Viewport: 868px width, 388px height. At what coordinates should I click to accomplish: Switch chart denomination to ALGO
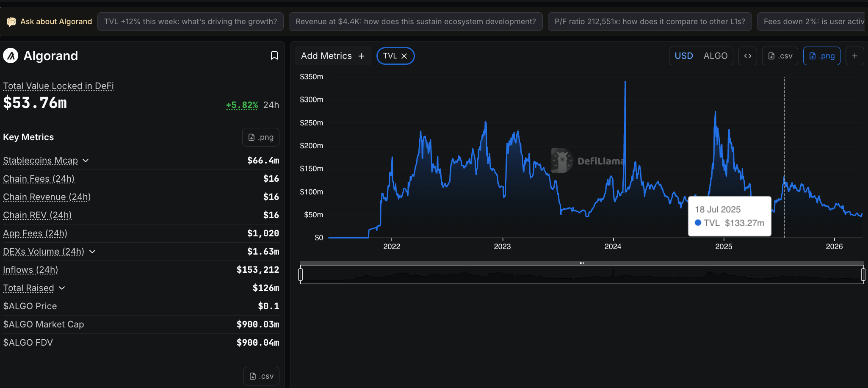coord(715,56)
